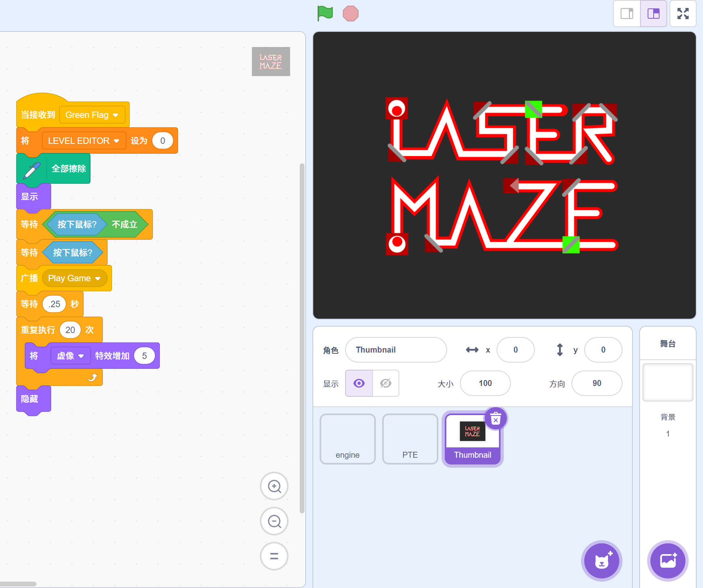Viewport: 703px width, 588px height.
Task: Show the sprite using the eye toggle
Action: click(x=359, y=383)
